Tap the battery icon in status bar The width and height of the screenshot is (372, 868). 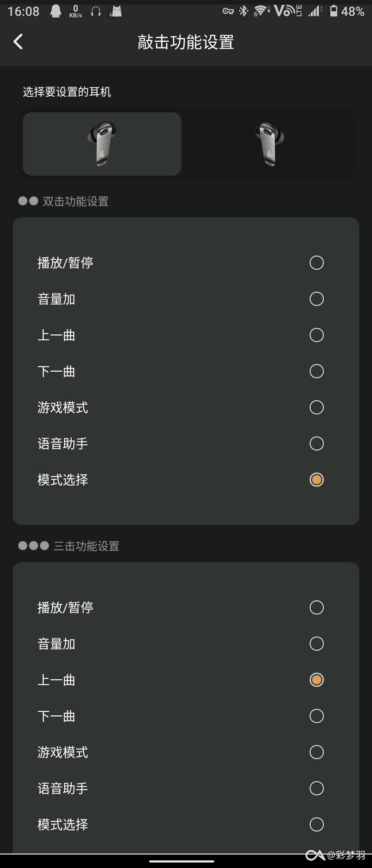(x=333, y=11)
